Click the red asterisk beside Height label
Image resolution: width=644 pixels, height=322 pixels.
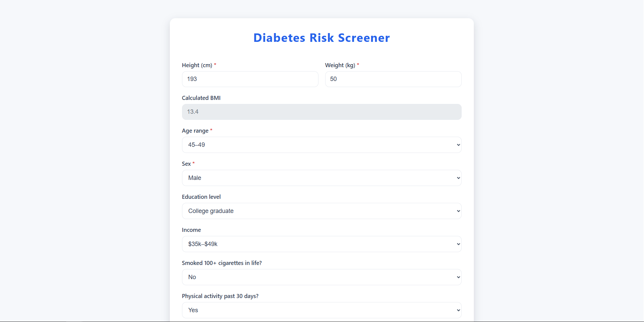215,64
